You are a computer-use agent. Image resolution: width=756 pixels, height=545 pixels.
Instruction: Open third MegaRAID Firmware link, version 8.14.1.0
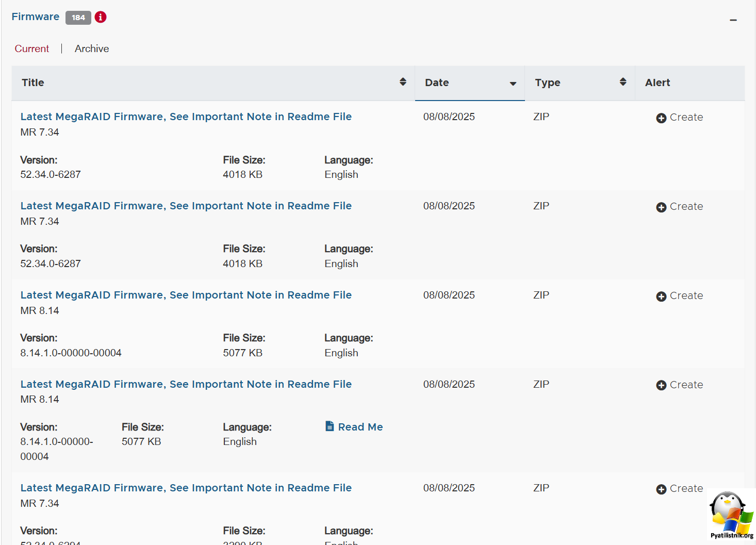click(x=186, y=295)
